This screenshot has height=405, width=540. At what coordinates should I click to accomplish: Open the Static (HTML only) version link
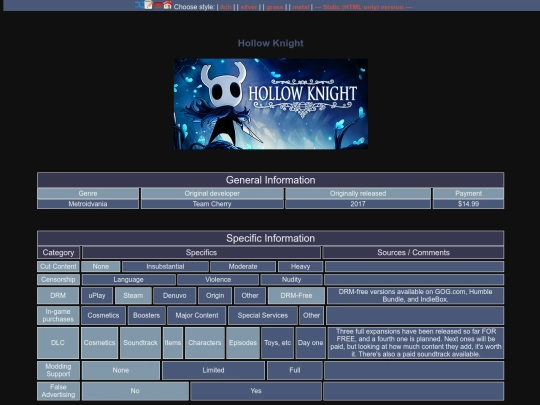coord(363,7)
